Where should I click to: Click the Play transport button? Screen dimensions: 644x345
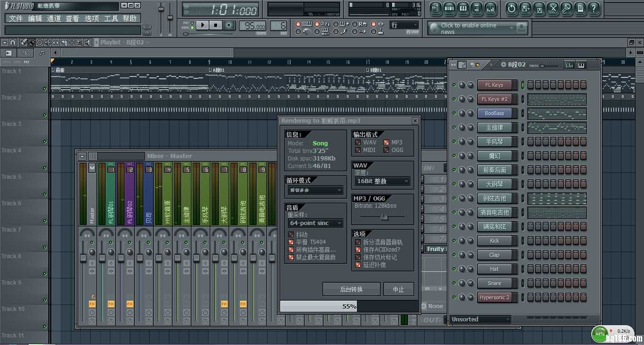pos(202,25)
